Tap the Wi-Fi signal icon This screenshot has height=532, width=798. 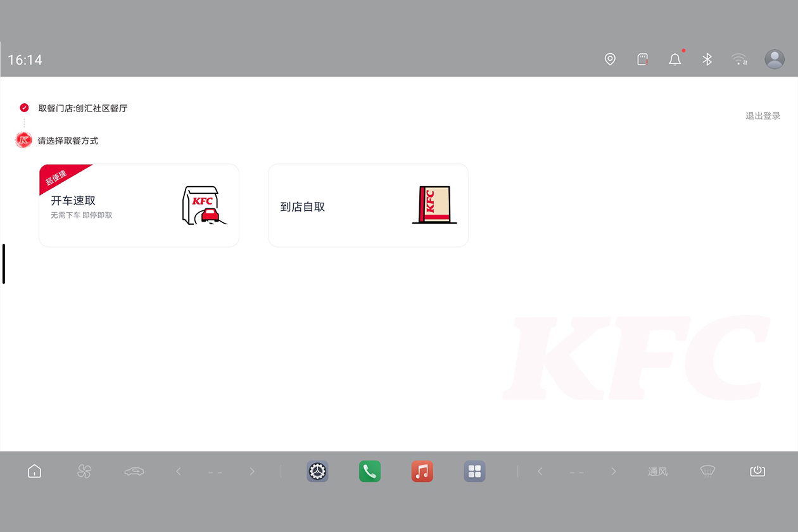coord(739,60)
